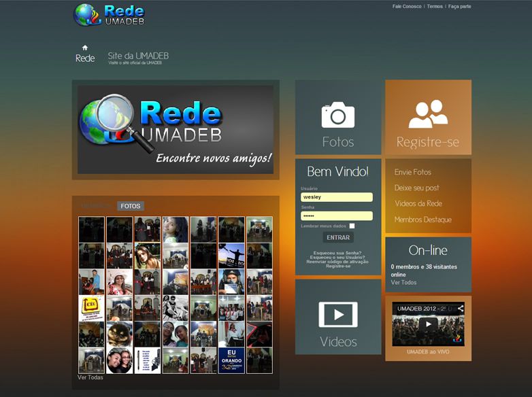The image size is (532, 397).
Task: Open the 'Esqueceu sua Senha?' link
Action: click(337, 253)
